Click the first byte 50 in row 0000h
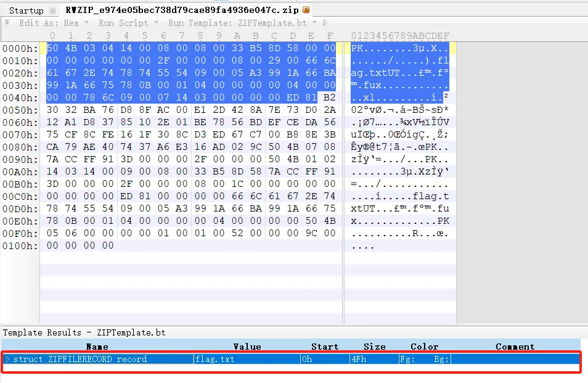The height and width of the screenshot is (383, 588). pyautogui.click(x=52, y=48)
